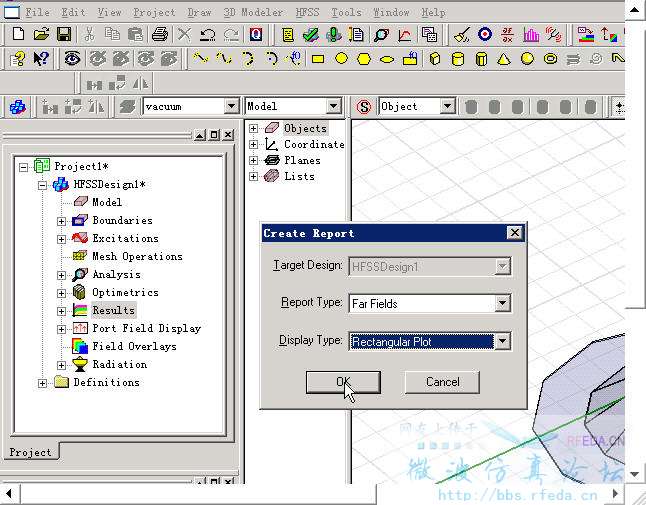Expand the Definitions folder node
The width and height of the screenshot is (646, 505).
tap(42, 383)
